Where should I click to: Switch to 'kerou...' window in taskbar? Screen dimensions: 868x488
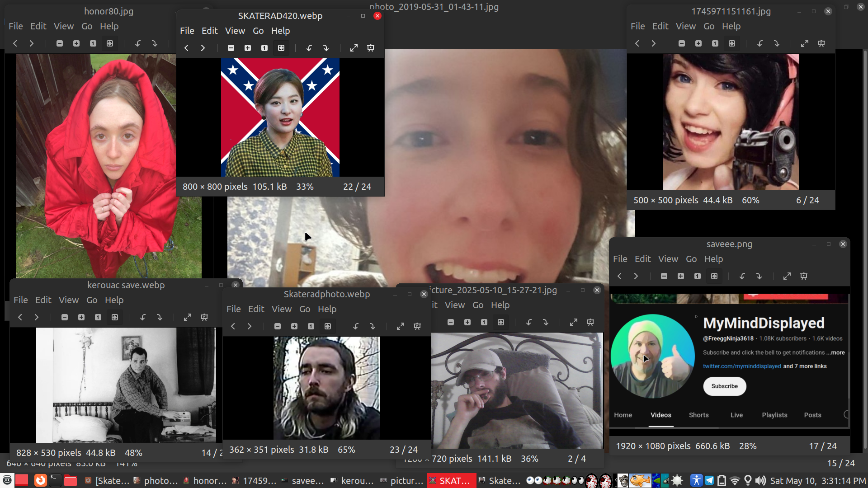click(353, 481)
